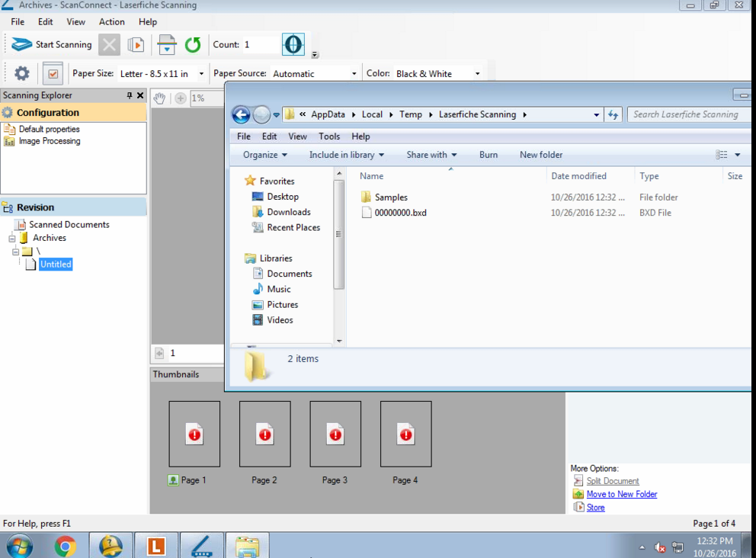
Task: Open the Color mode dropdown
Action: point(477,74)
